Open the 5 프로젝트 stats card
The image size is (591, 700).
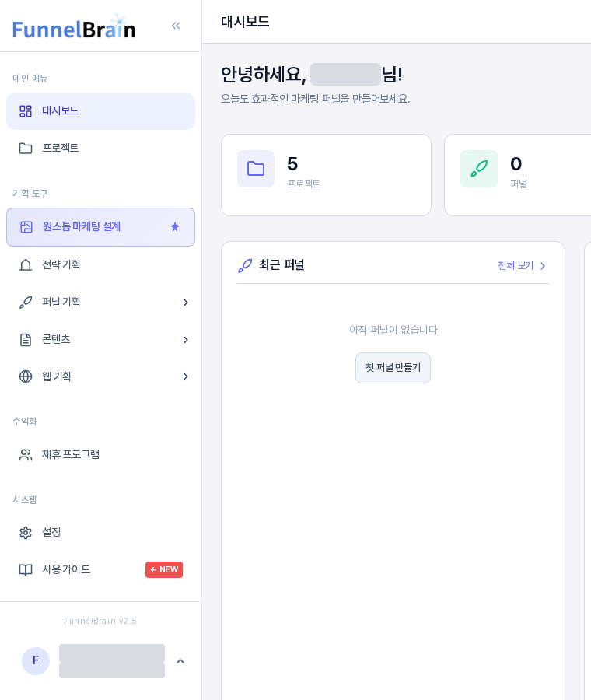pyautogui.click(x=327, y=175)
